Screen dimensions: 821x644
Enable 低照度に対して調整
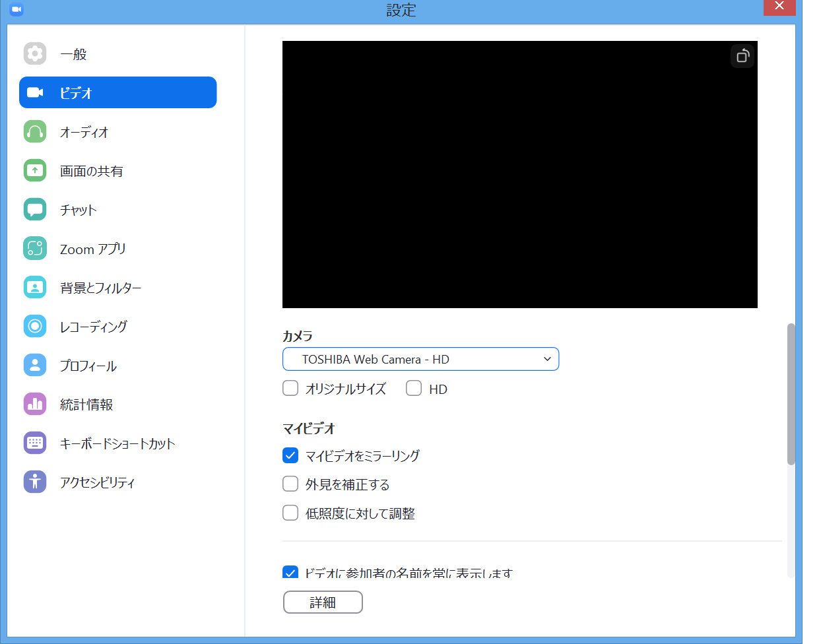pyautogui.click(x=290, y=513)
